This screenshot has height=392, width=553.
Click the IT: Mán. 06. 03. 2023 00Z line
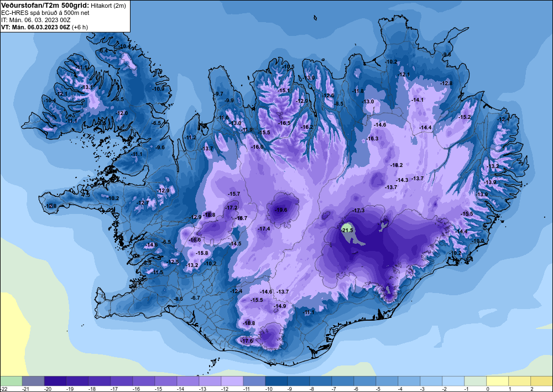pyautogui.click(x=35, y=20)
